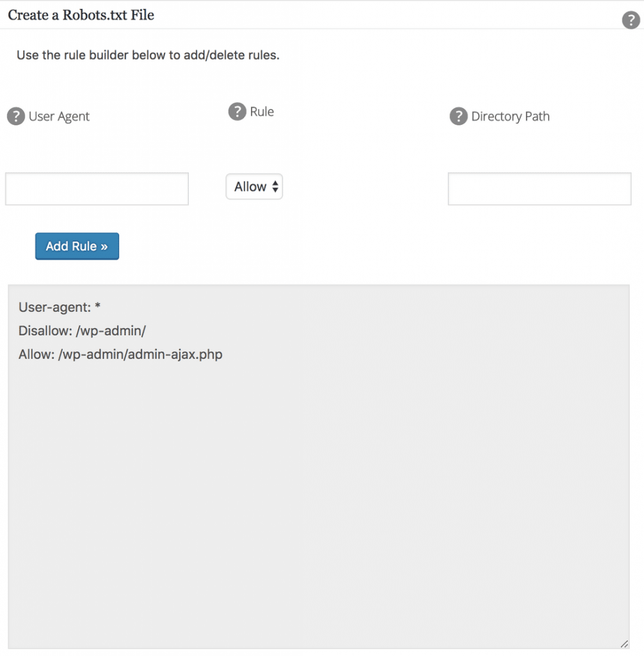The width and height of the screenshot is (644, 656).
Task: Click the Add Rule » button
Action: click(77, 246)
